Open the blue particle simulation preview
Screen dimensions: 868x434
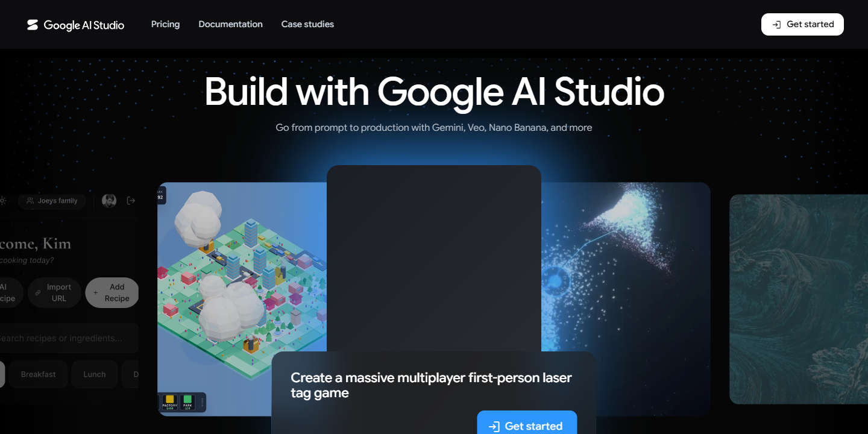(x=626, y=299)
